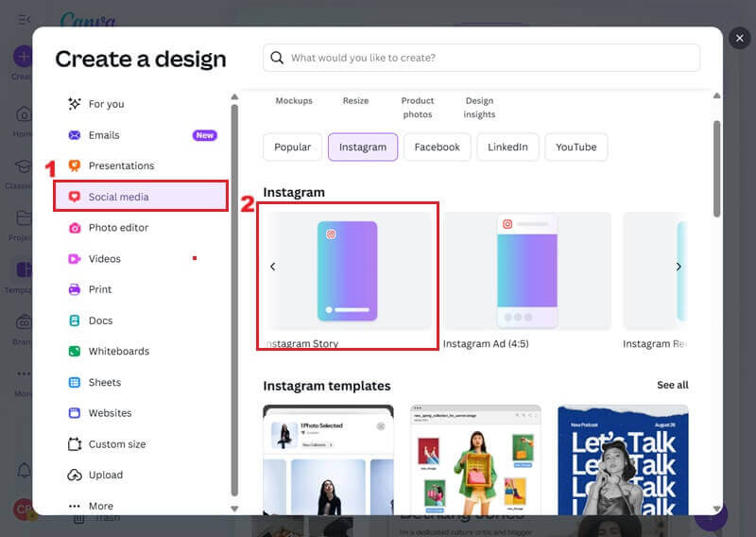Click the Instagram templates heading
756x537 pixels.
327,386
